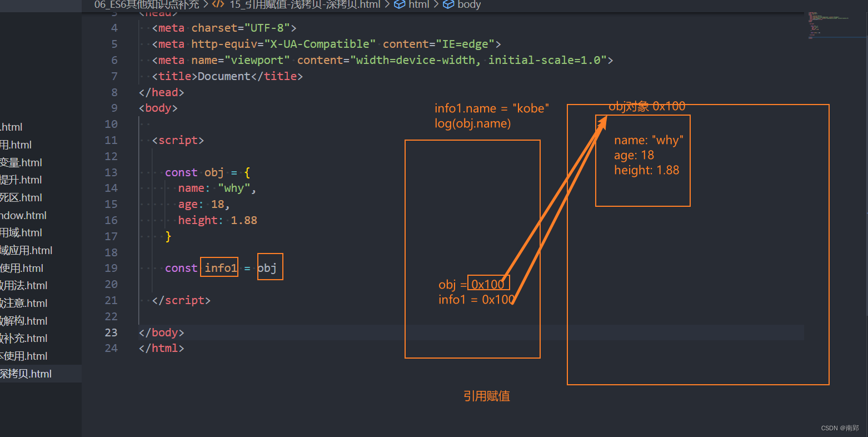Click the closing </script> tag
868x437 pixels.
tap(181, 300)
